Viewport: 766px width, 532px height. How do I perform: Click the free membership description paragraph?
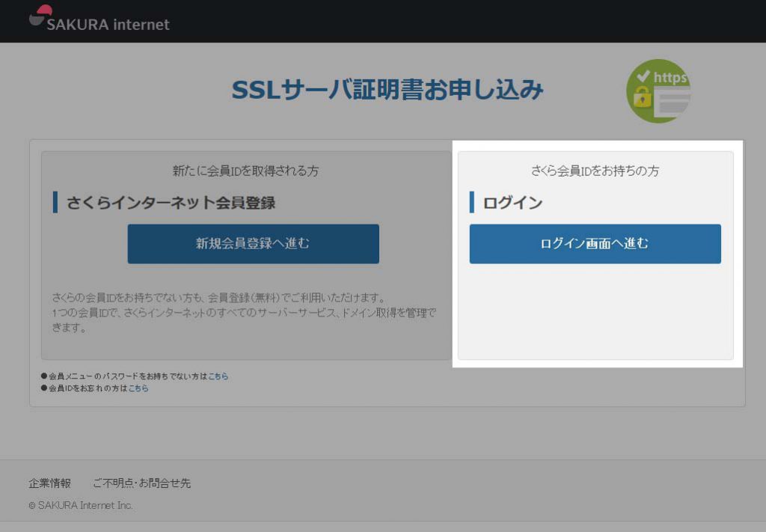(244, 313)
